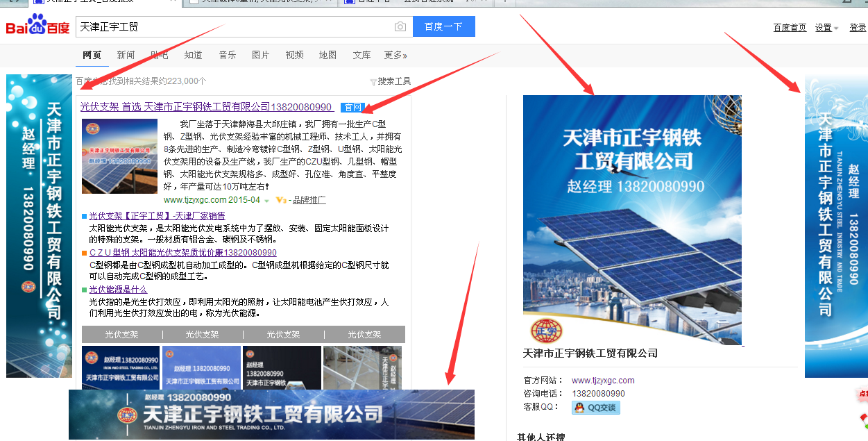This screenshot has width=868, height=441.
Task: Expand the 更多» tab list
Action: click(x=395, y=55)
